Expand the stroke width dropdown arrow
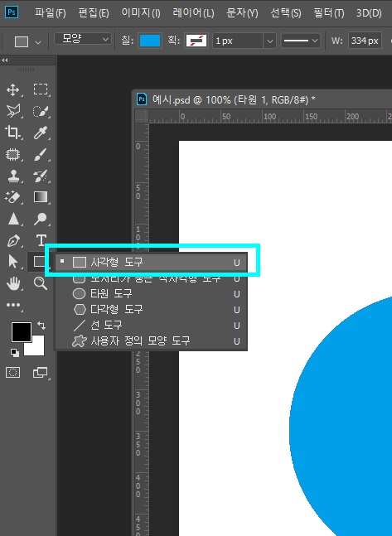This screenshot has height=536, width=392. tap(269, 41)
